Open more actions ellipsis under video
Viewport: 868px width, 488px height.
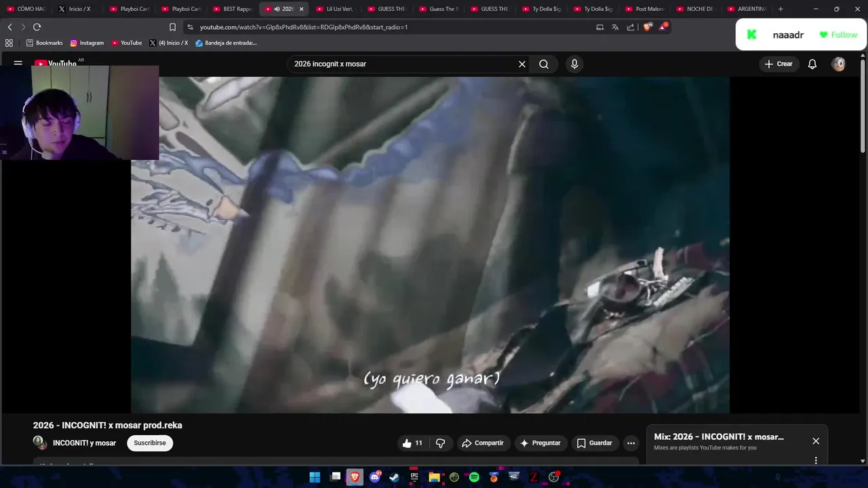pyautogui.click(x=631, y=443)
